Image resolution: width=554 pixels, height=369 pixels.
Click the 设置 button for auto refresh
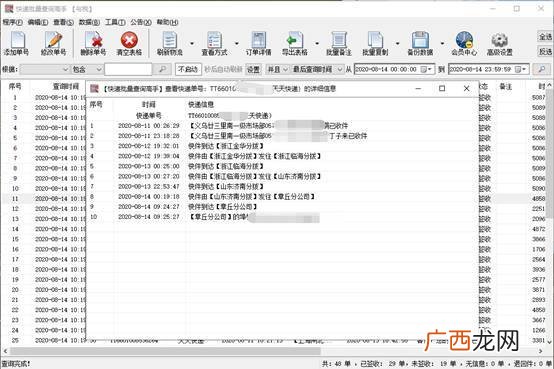[253, 69]
